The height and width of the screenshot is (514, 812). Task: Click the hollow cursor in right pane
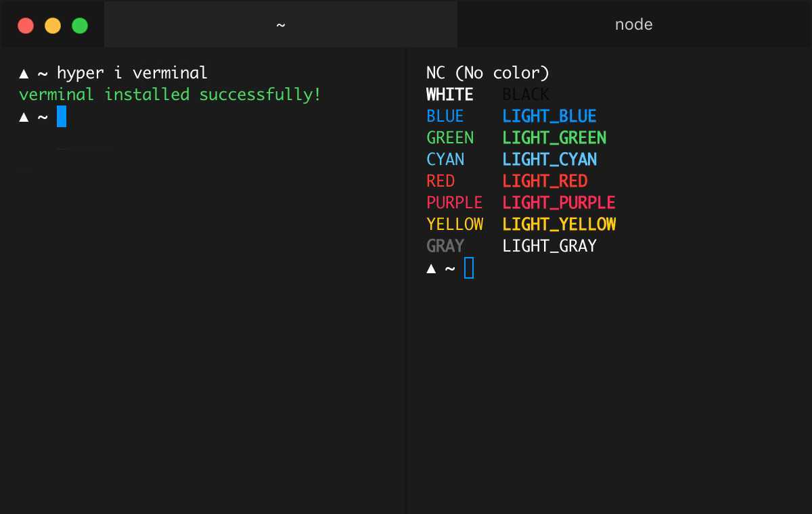pos(469,268)
